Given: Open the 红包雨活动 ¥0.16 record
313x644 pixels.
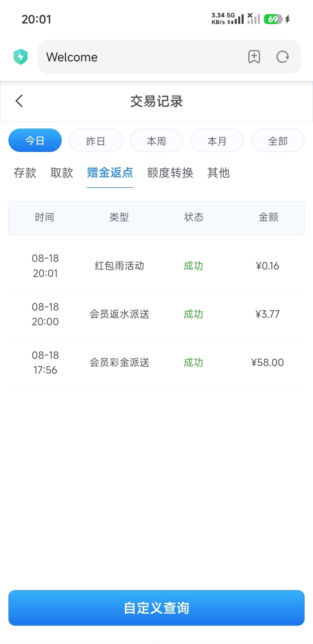Looking at the screenshot, I should [156, 266].
